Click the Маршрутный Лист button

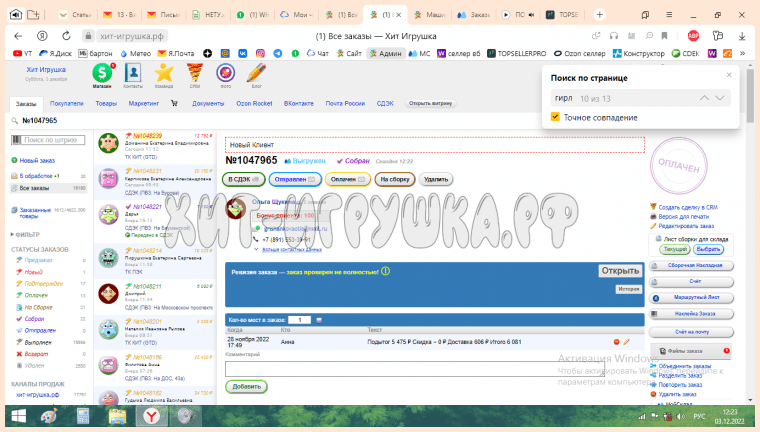pos(691,298)
